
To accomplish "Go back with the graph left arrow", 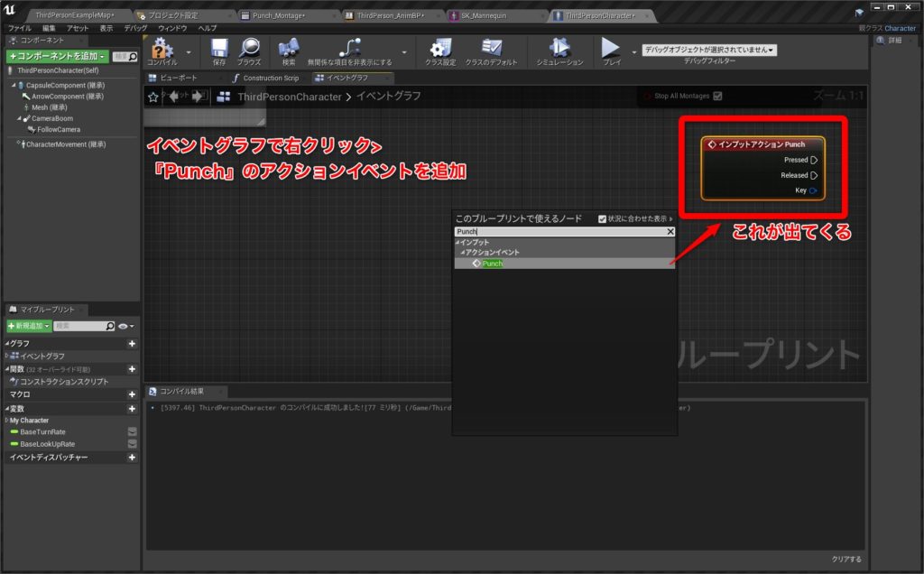I will pyautogui.click(x=174, y=97).
